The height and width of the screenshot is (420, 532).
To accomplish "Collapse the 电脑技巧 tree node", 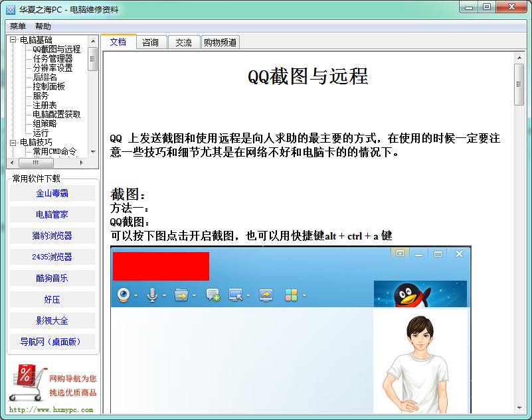I will click(13, 143).
